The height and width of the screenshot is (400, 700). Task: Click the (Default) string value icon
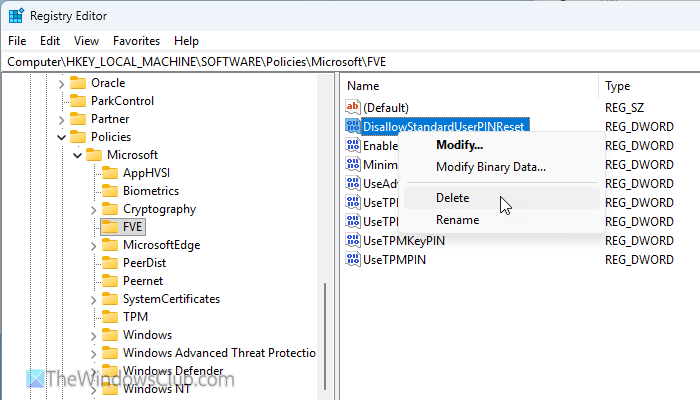point(353,107)
